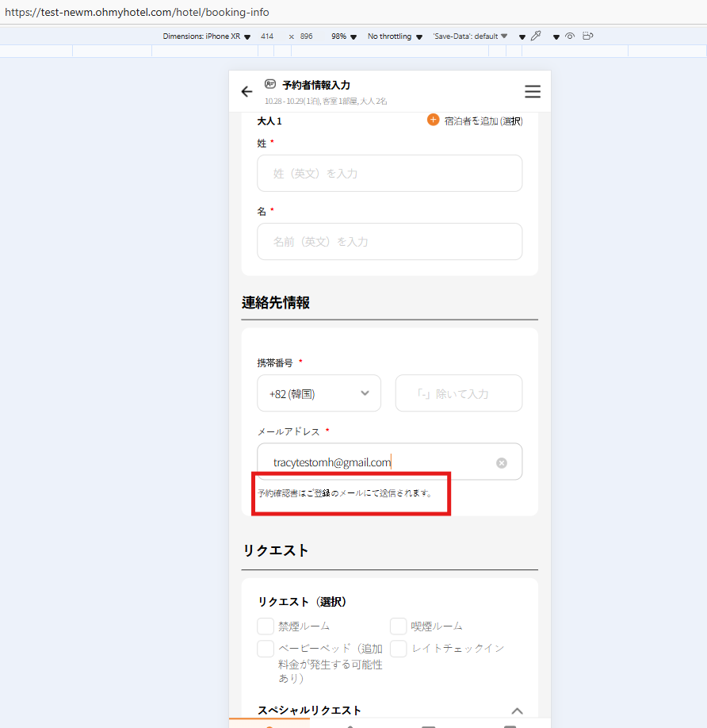Click the sensor eyedropper icon in devtools bar

coord(536,36)
